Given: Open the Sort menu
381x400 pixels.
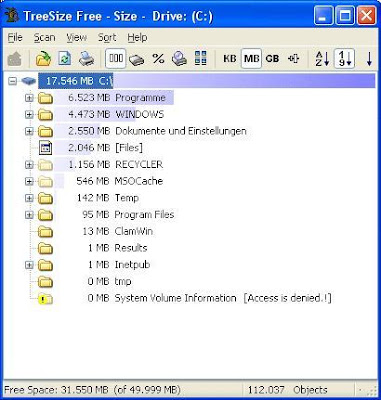Looking at the screenshot, I should (x=107, y=38).
